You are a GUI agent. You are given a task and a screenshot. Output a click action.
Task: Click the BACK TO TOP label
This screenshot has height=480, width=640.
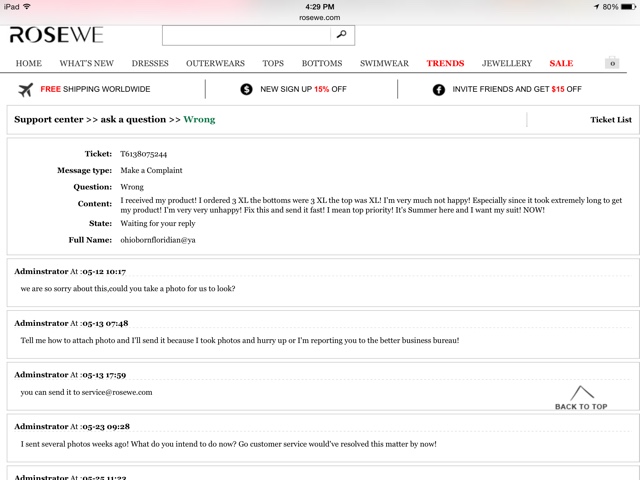click(x=581, y=407)
